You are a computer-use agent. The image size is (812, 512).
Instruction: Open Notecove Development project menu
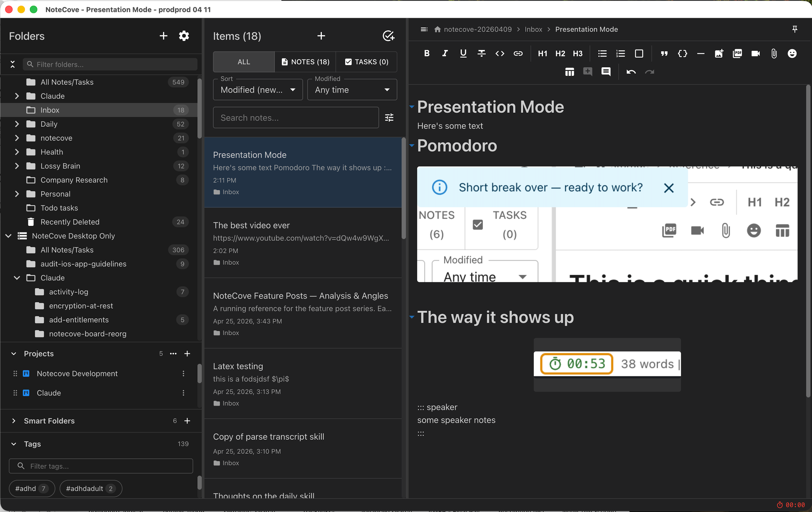point(183,373)
